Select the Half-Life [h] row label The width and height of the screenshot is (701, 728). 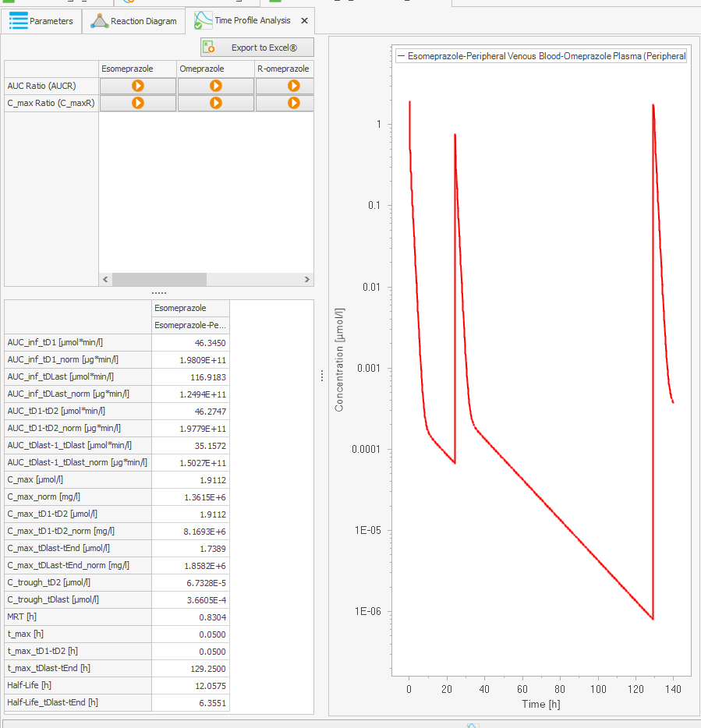tap(77, 686)
